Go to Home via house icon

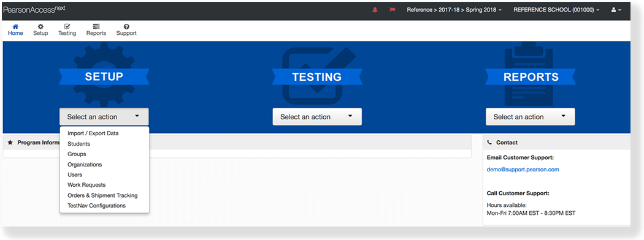tap(15, 26)
